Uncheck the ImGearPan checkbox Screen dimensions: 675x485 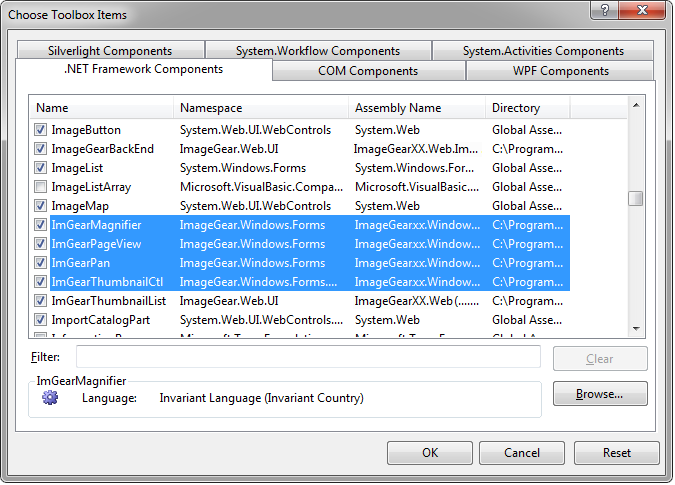40,263
